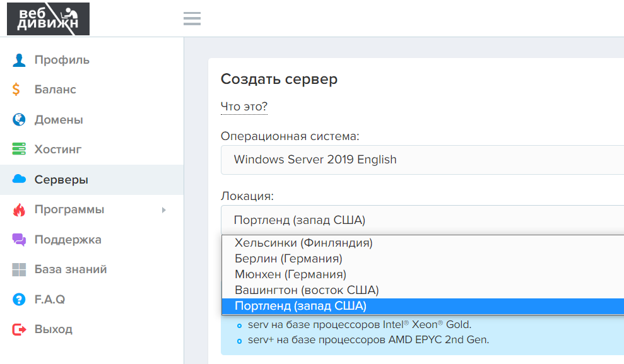Viewport: 624px width, 364px height.
Task: Expand the Программы submenu arrow
Action: tap(163, 209)
